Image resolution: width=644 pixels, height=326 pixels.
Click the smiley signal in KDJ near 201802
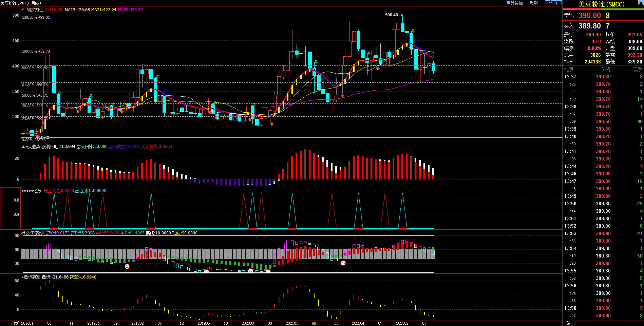point(127,267)
